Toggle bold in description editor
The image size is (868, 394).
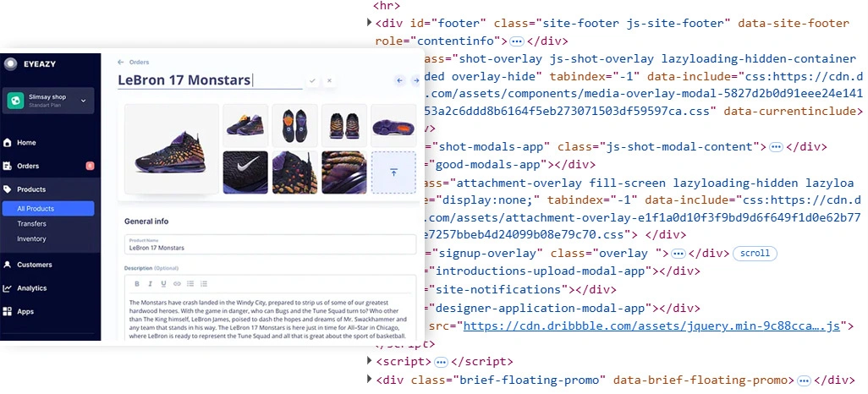[137, 284]
